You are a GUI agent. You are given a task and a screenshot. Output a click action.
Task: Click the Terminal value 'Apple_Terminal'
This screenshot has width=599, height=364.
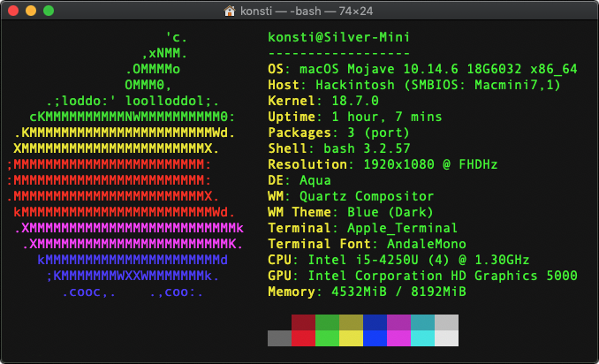point(402,228)
